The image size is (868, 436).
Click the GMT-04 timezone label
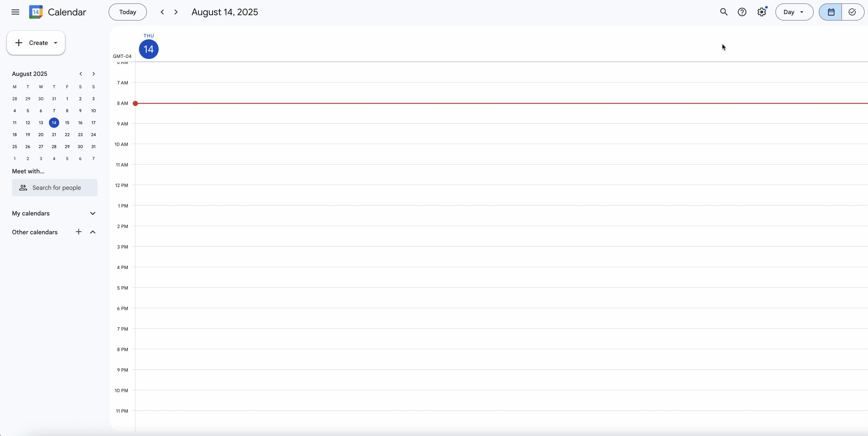pyautogui.click(x=122, y=56)
